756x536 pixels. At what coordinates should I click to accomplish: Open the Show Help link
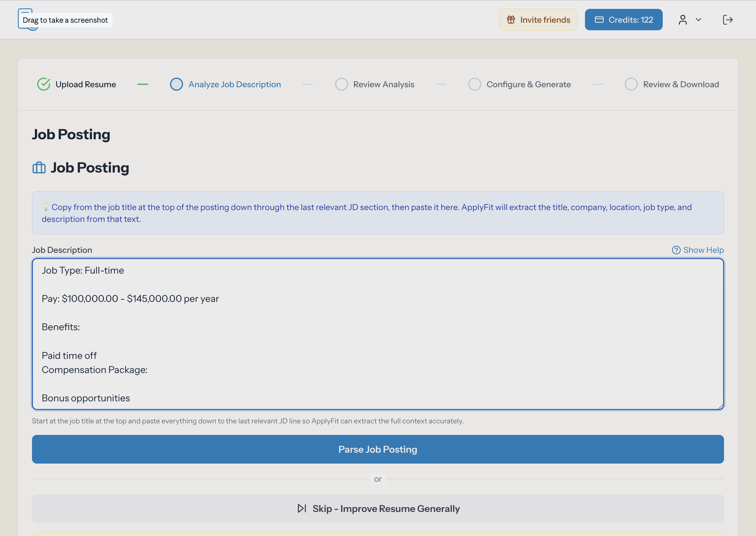click(x=703, y=250)
